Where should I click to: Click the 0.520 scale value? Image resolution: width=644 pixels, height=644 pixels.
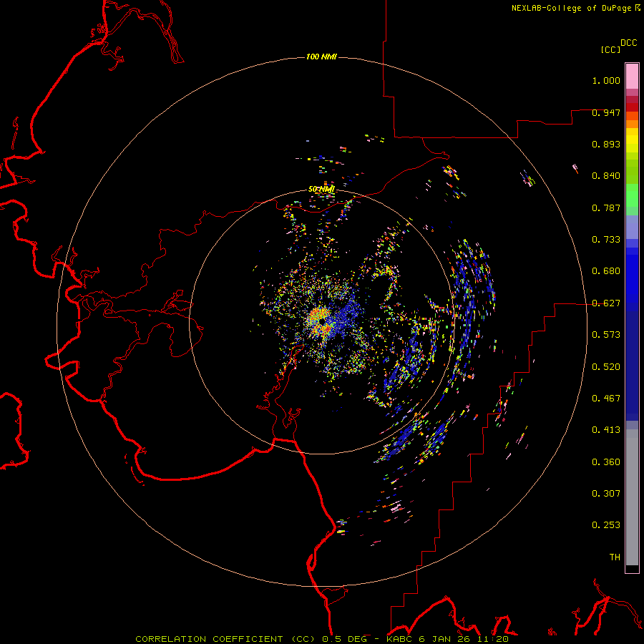tap(606, 367)
